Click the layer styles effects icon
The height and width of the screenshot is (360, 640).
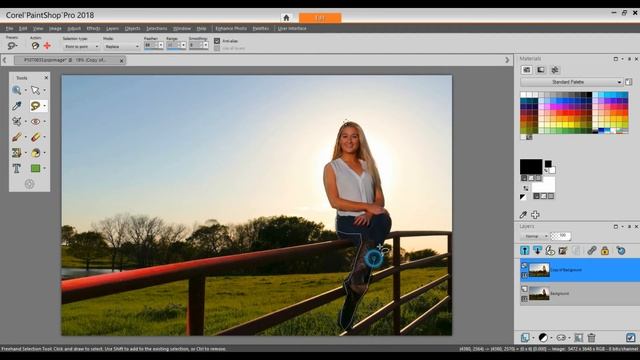pos(550,250)
